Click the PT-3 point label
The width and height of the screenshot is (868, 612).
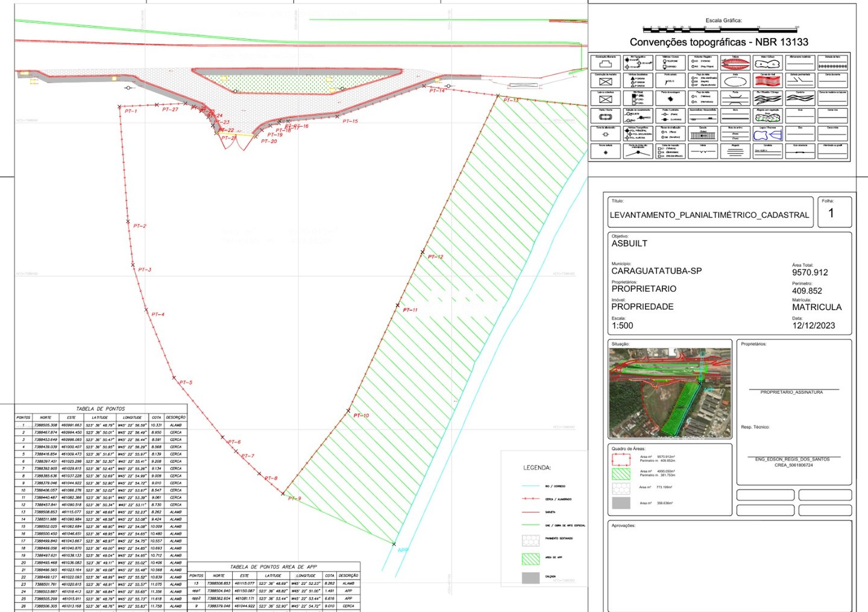click(x=145, y=270)
